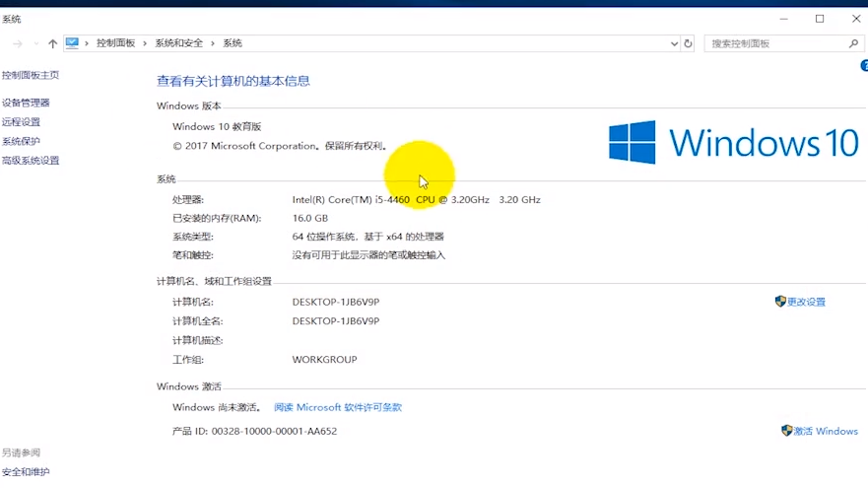Click the 更改设置 link
This screenshot has height=488, width=868.
[x=806, y=302]
